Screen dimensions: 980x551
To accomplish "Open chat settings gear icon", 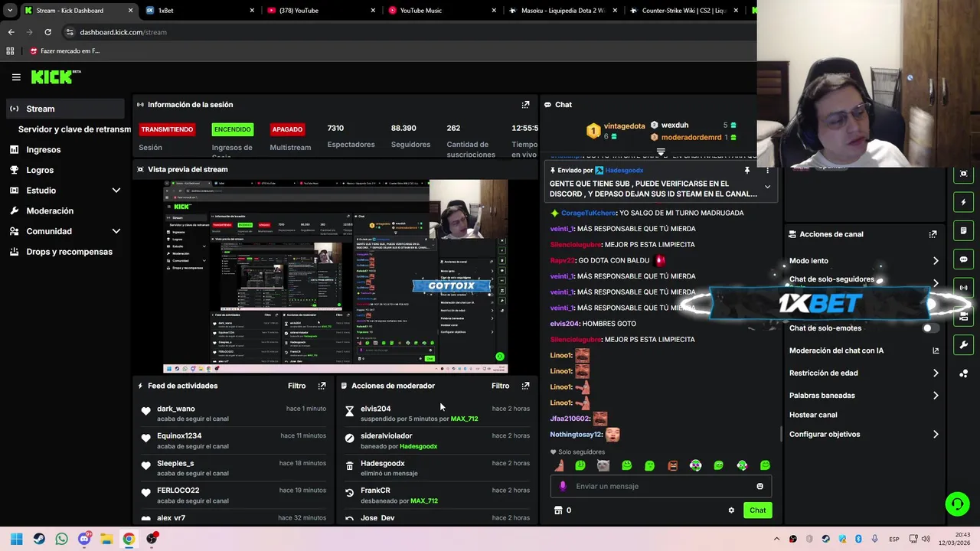I will click(x=731, y=510).
